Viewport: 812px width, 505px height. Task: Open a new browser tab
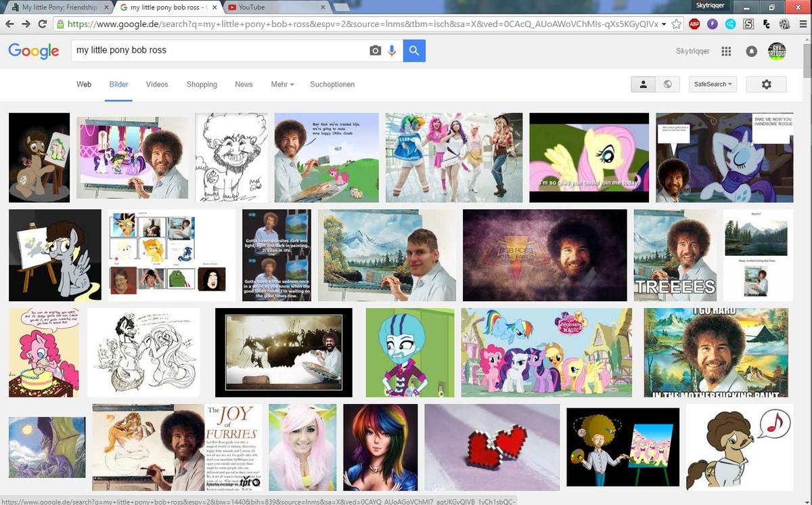click(341, 7)
